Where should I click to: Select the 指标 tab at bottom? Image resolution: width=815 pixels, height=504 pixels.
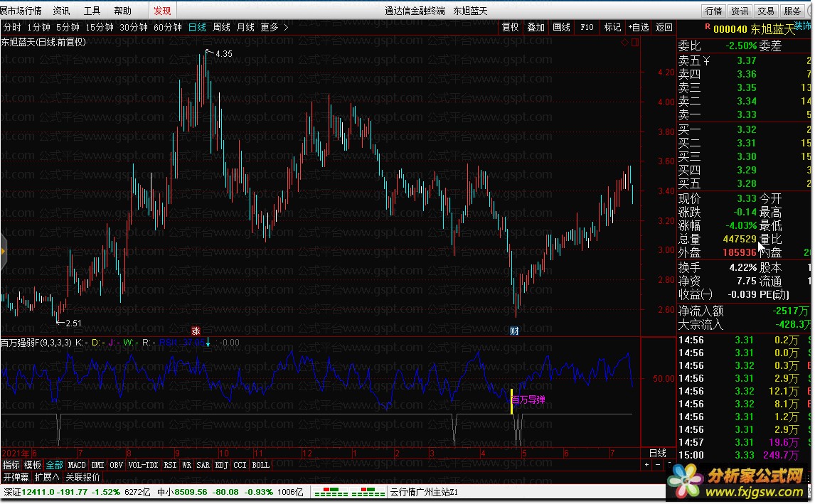(11, 464)
